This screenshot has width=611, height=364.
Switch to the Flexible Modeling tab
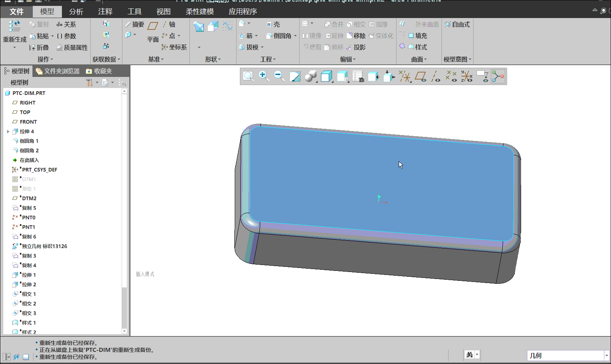(200, 12)
